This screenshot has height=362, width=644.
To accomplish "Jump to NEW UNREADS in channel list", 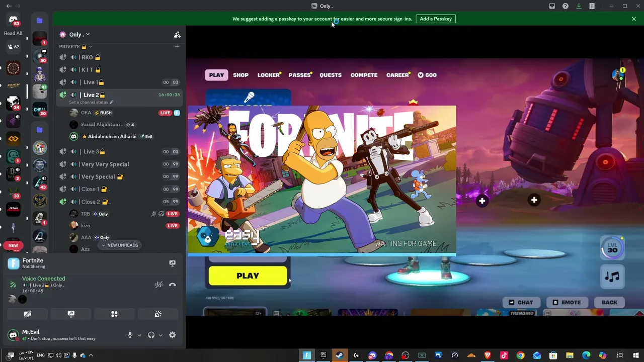I will pos(120,245).
